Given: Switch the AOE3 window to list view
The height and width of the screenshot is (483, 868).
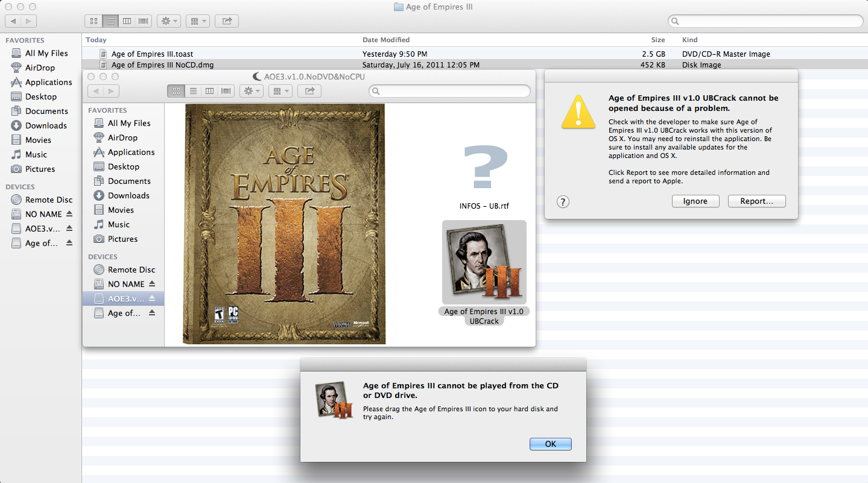Looking at the screenshot, I should [x=193, y=91].
